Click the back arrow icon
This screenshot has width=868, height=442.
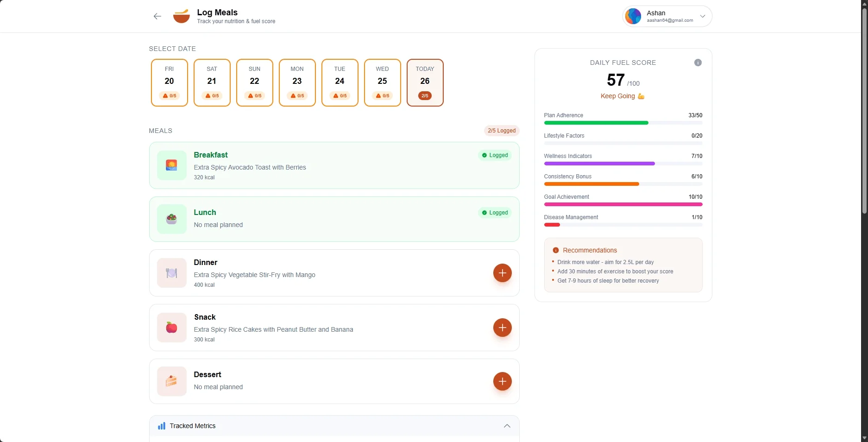point(157,16)
